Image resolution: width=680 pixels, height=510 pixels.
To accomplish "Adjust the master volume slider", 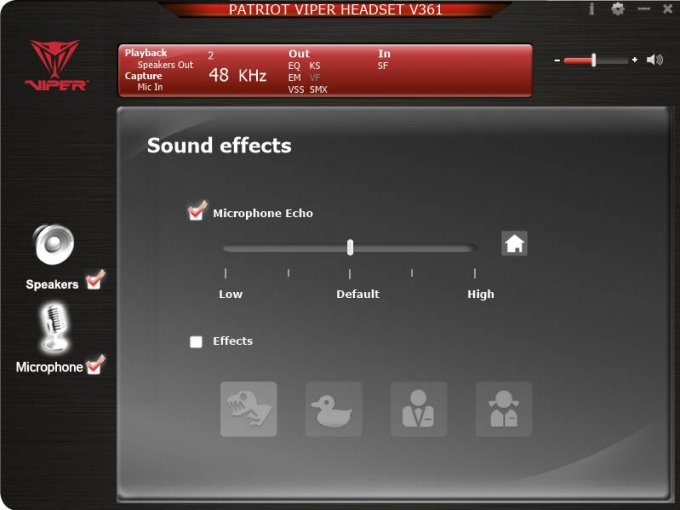I will 596,60.
